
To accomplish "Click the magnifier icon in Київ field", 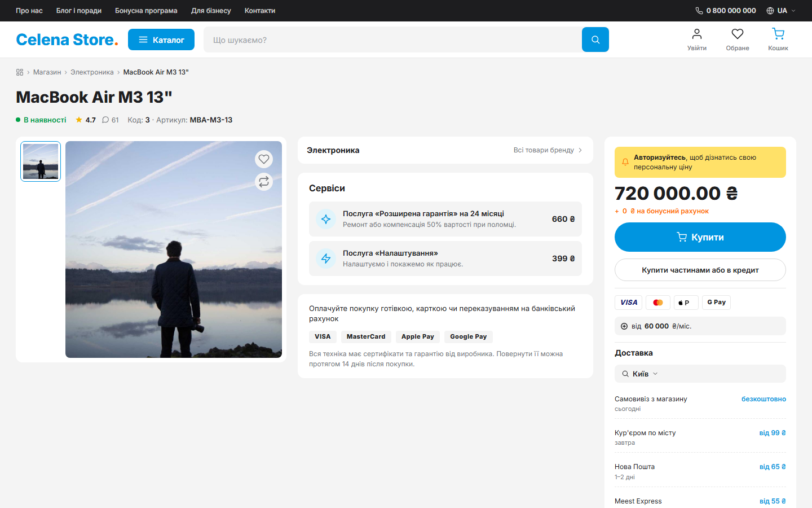I will 625,374.
